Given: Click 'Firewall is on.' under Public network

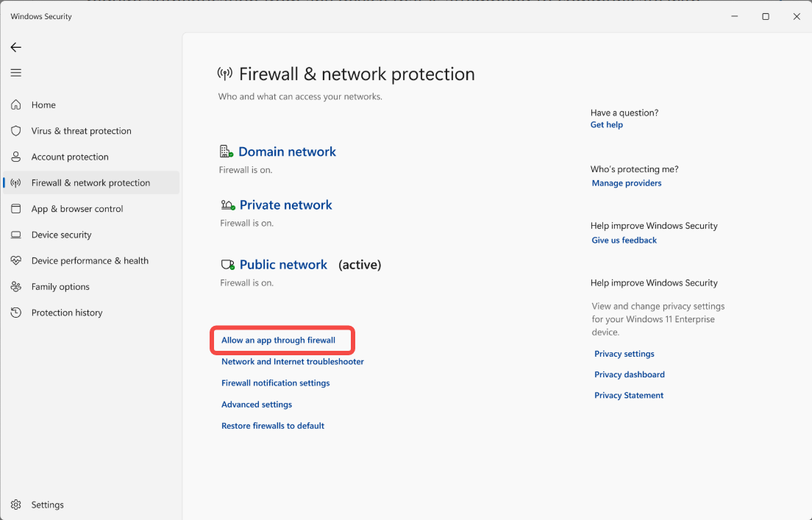Looking at the screenshot, I should pyautogui.click(x=246, y=282).
